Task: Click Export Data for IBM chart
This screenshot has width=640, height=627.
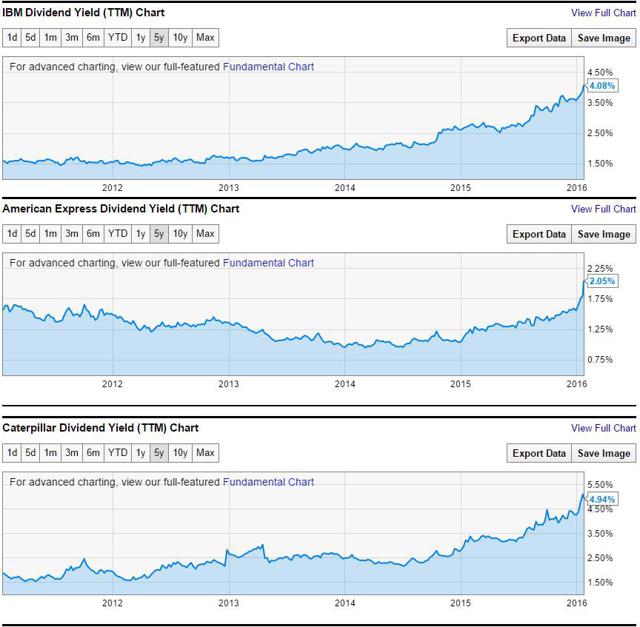Action: [x=539, y=38]
